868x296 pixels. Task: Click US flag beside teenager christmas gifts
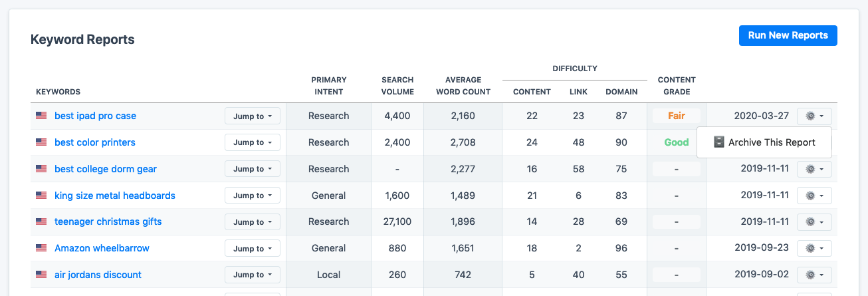pyautogui.click(x=41, y=222)
